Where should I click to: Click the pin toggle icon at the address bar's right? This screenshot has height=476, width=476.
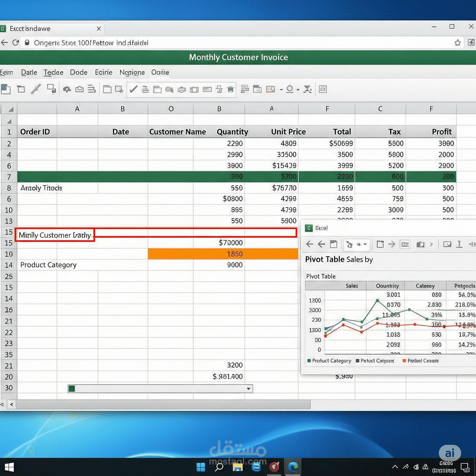(471, 42)
